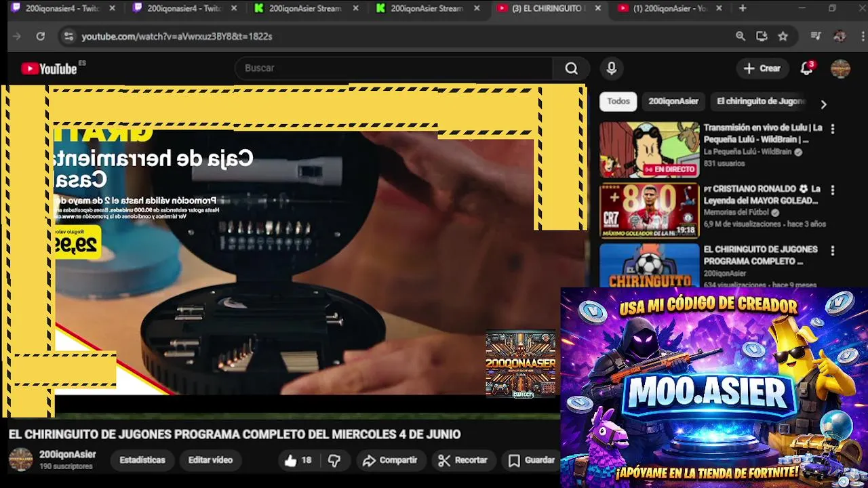Click channel name La Pequeña Lulú - WildBrain
This screenshot has width=868, height=488.
click(x=747, y=152)
